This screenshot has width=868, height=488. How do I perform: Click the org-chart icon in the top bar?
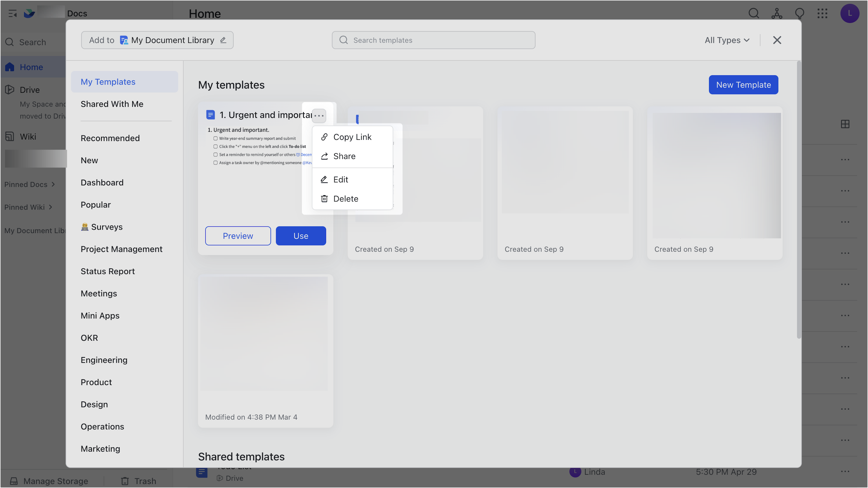[776, 13]
